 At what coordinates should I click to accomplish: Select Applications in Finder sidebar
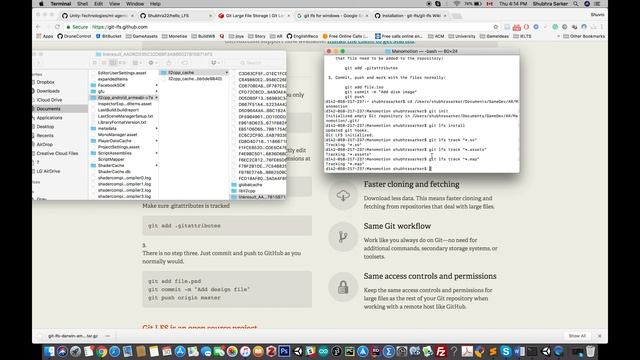point(60,118)
